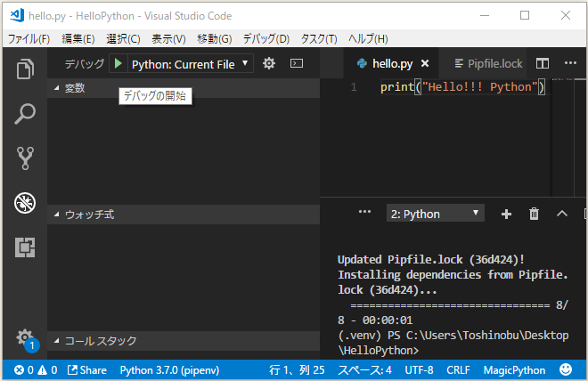Start Live Share session from status bar
588x381 pixels.
tap(87, 370)
